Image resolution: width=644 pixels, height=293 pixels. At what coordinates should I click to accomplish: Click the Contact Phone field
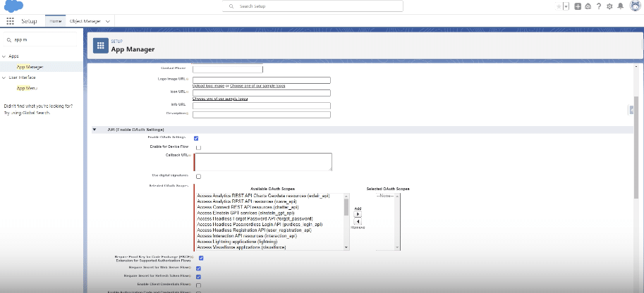click(x=228, y=69)
